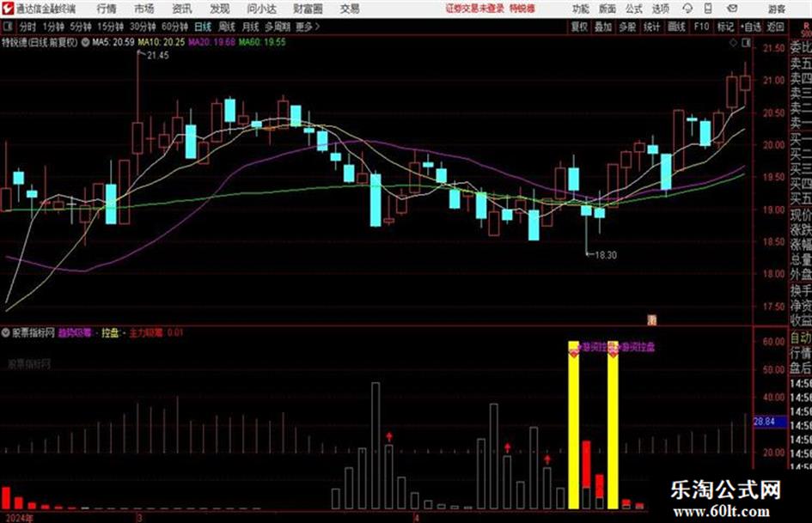
Task: Click the 2024年 timeline label
Action: pyautogui.click(x=19, y=518)
